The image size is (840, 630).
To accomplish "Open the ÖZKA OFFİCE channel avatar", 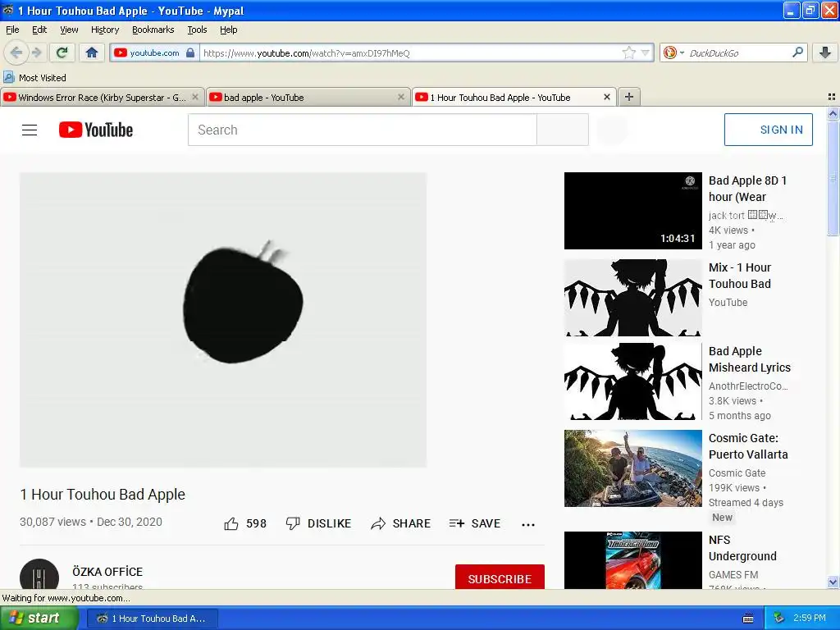I will pos(39,574).
